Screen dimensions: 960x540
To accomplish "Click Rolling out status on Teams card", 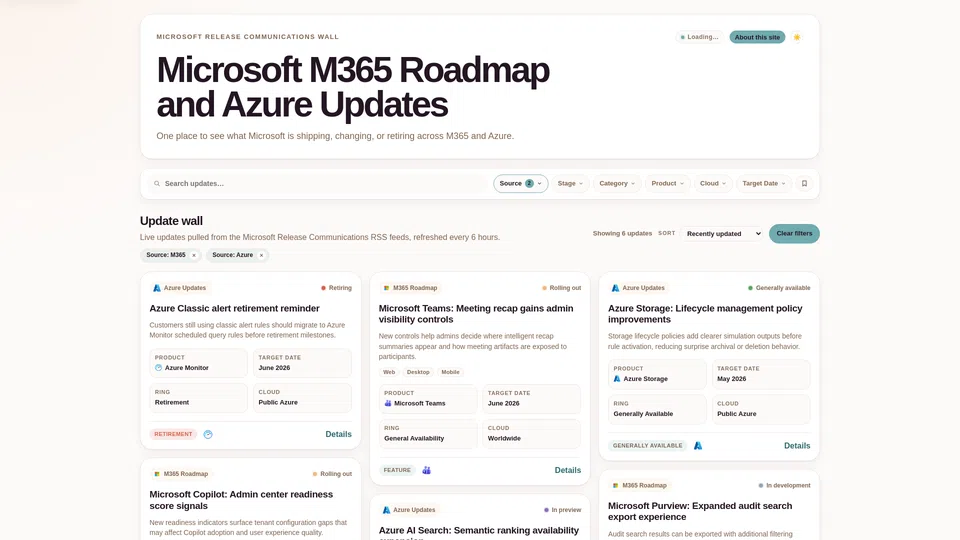I will click(x=561, y=288).
